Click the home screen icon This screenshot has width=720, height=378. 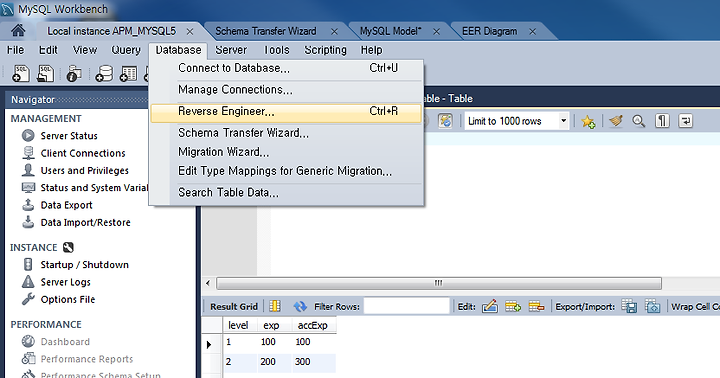pos(18,31)
